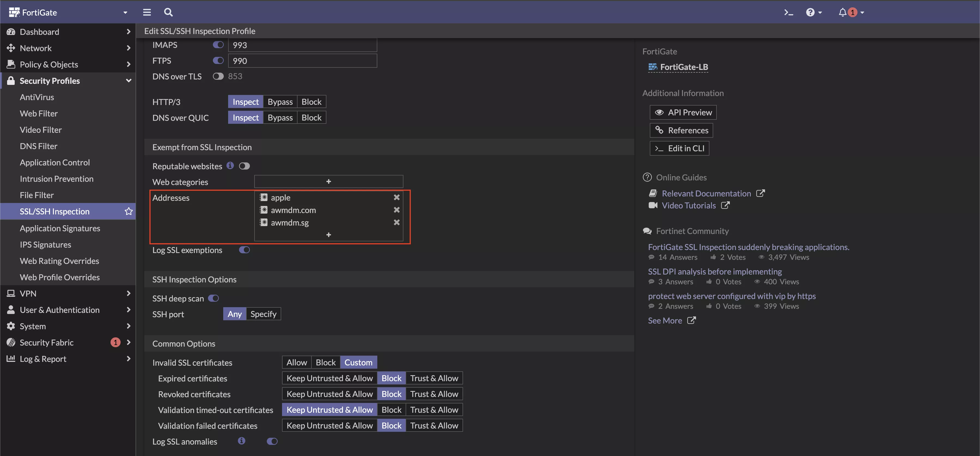Expand the System menu chevron
Viewport: 980px width, 456px height.
[x=128, y=326]
